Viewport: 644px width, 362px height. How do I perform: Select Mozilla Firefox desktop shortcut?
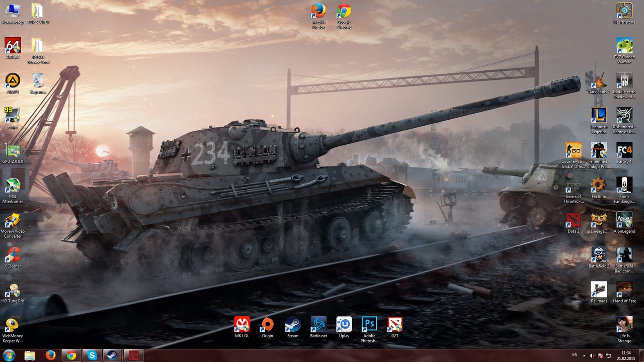318,16
